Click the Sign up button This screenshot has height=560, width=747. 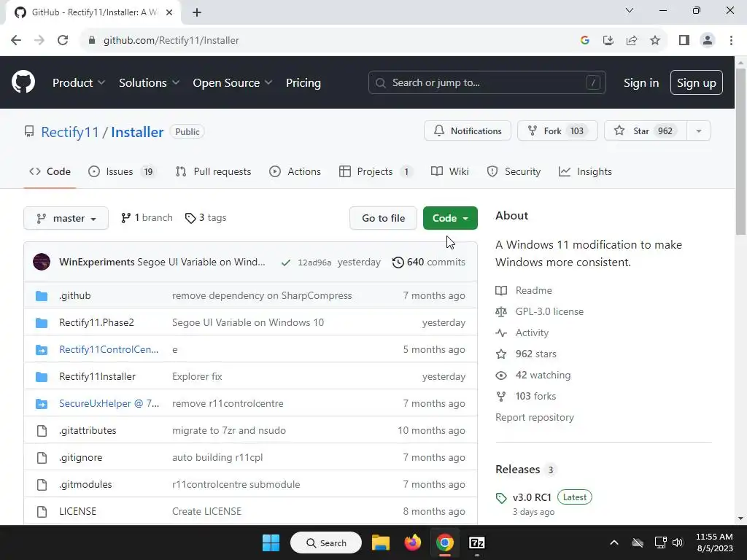pyautogui.click(x=696, y=83)
